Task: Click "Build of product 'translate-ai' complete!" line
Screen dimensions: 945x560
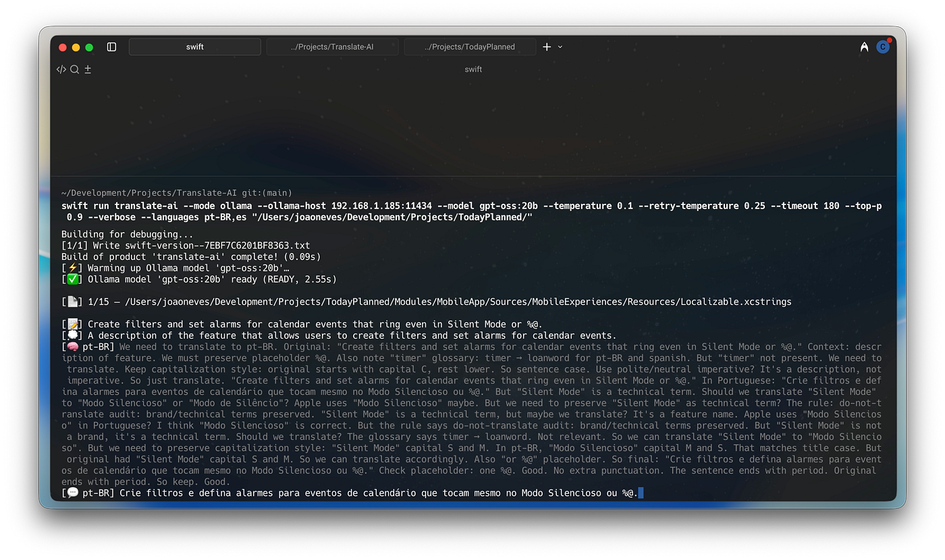Action: (191, 256)
